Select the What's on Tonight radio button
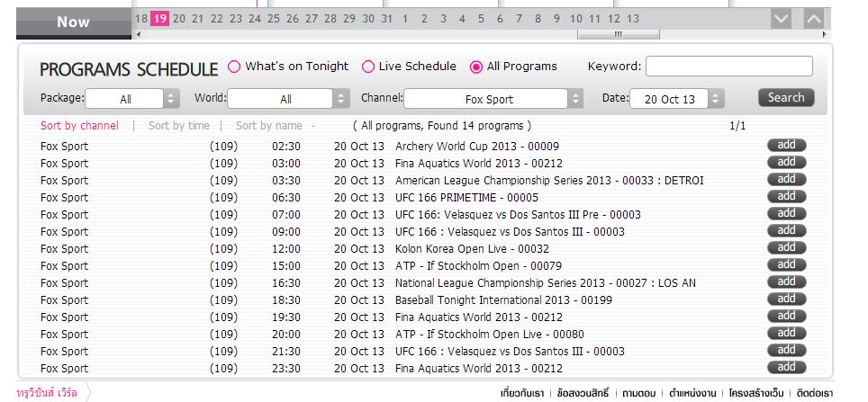 coord(234,67)
